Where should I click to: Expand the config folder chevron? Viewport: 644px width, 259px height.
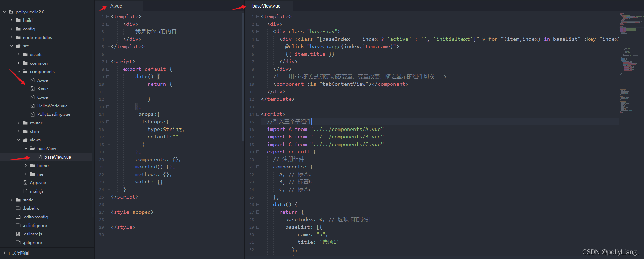pyautogui.click(x=11, y=29)
